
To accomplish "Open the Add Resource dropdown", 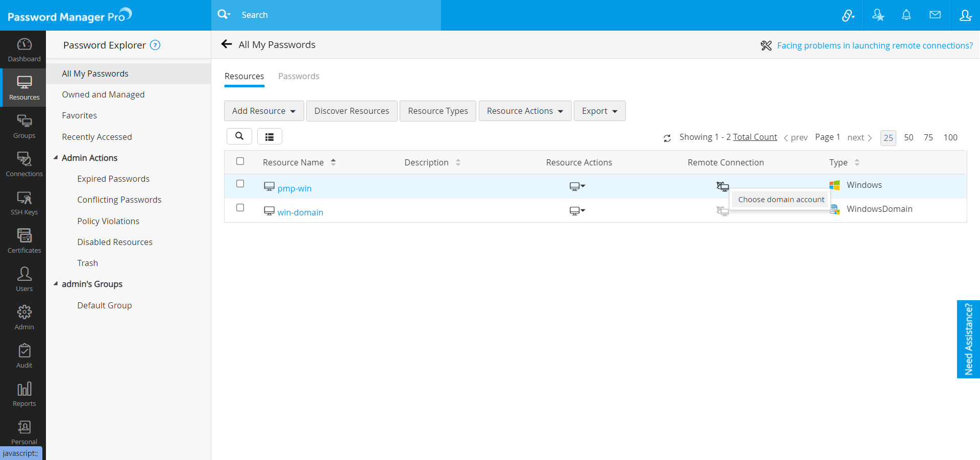I will (x=263, y=111).
